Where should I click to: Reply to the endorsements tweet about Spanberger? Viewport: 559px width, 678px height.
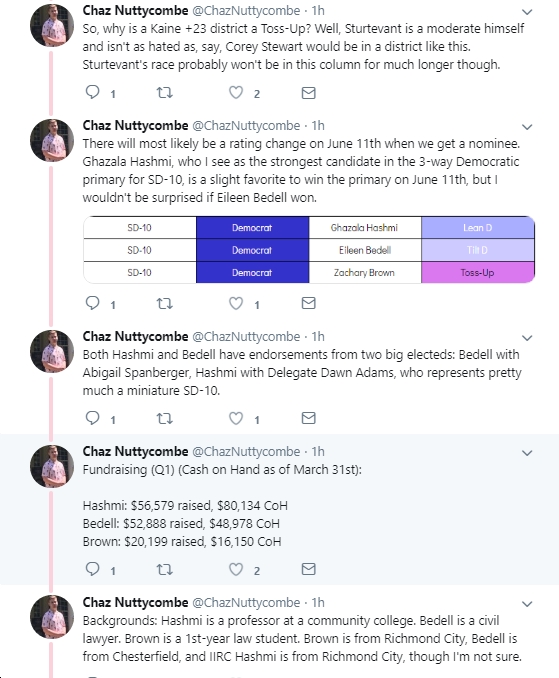pos(93,418)
